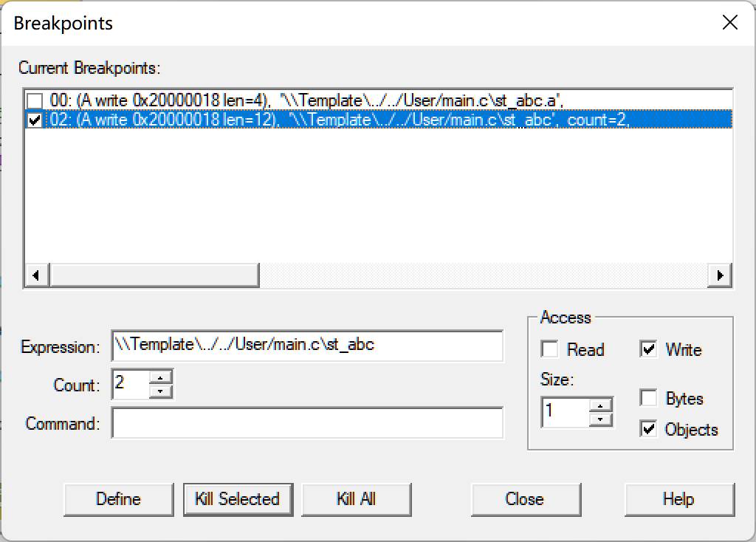Toggle the Objects size checkbox

point(648,428)
